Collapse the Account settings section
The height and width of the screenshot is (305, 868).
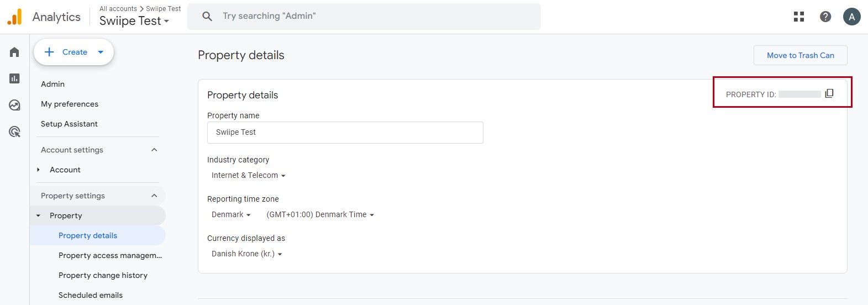(x=154, y=150)
